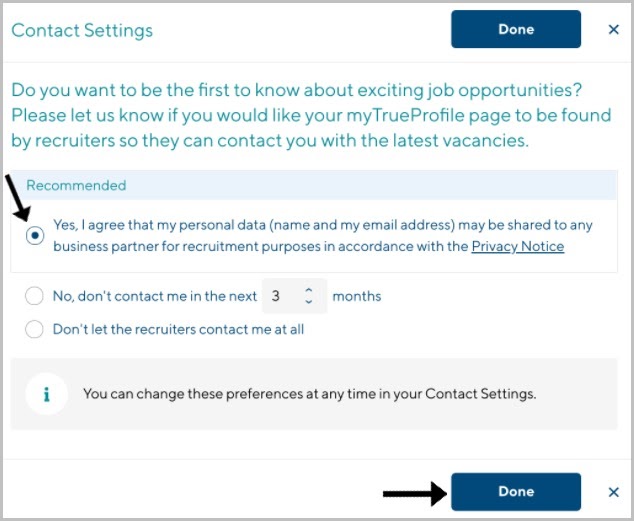Select the 'Yes, I agree' radio button
This screenshot has height=521, width=634.
click(35, 235)
